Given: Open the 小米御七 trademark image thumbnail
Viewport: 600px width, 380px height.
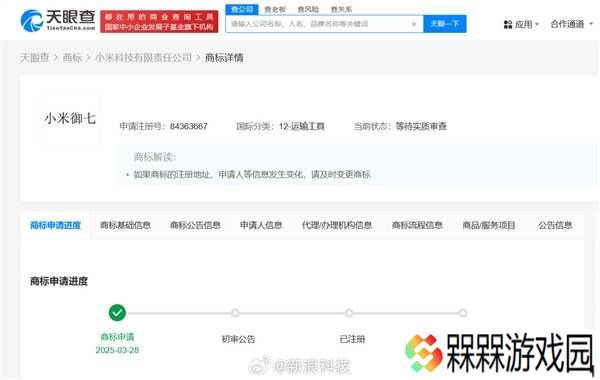Looking at the screenshot, I should (x=70, y=119).
